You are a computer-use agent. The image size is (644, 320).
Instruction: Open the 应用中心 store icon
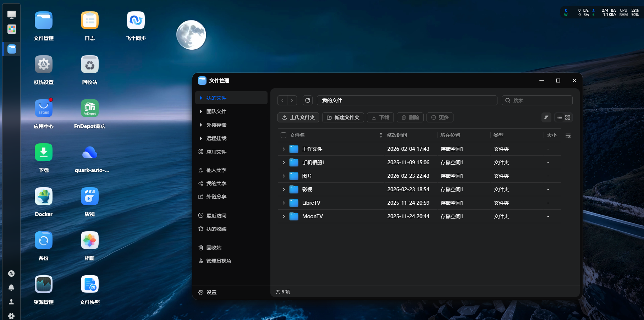[x=44, y=109]
